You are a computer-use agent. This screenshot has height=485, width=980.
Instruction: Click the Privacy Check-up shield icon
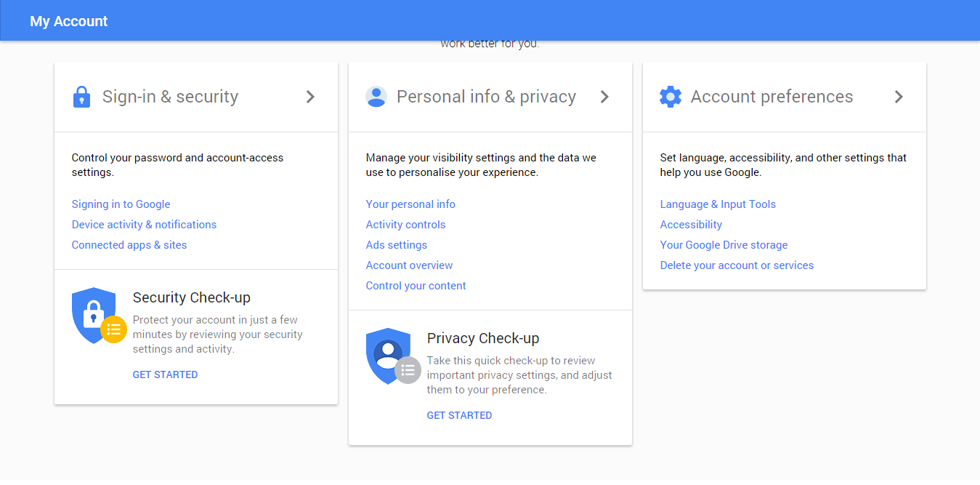[389, 356]
